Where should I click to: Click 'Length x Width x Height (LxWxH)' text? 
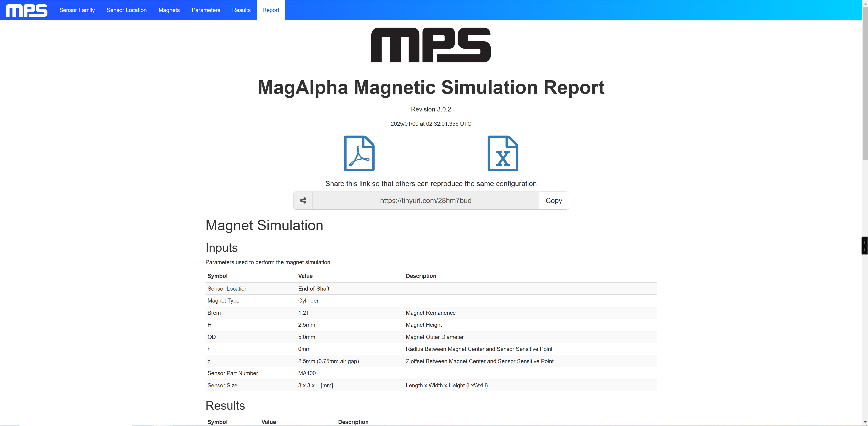(x=447, y=385)
